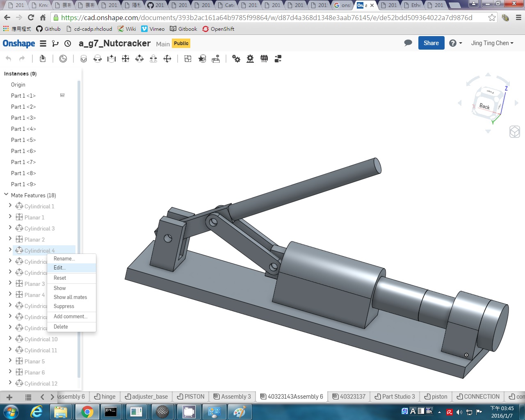Select the Linear relation tool
The height and width of the screenshot is (420, 525).
click(278, 59)
